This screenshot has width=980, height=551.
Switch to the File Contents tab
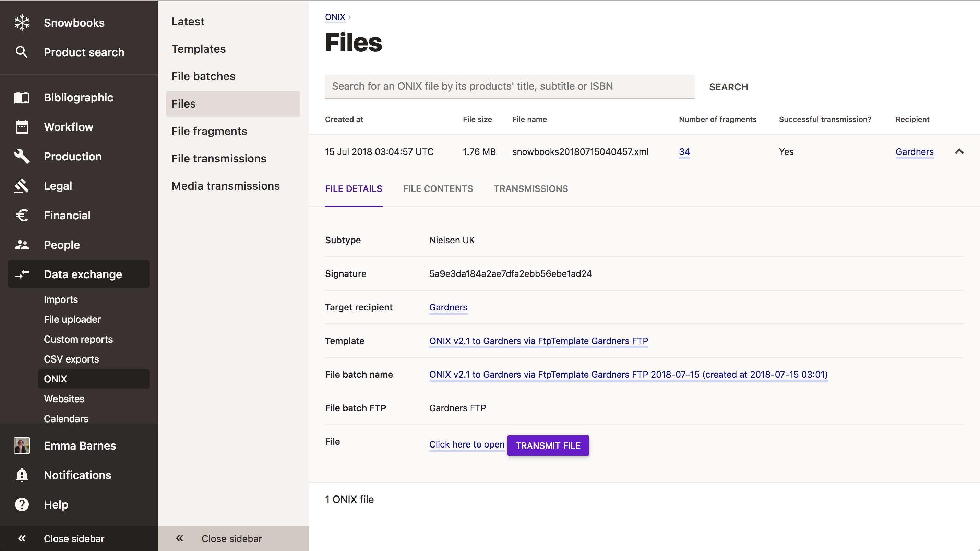tap(438, 188)
